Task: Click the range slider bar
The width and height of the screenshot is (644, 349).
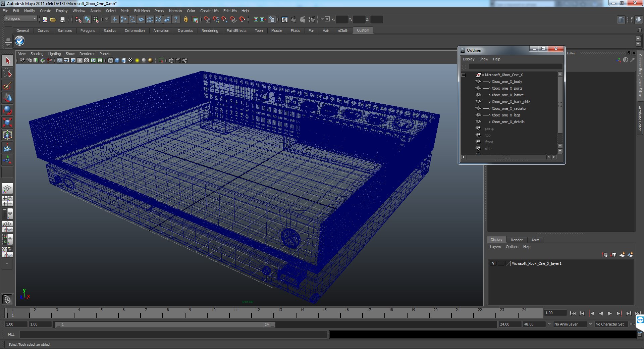Action: coord(165,325)
